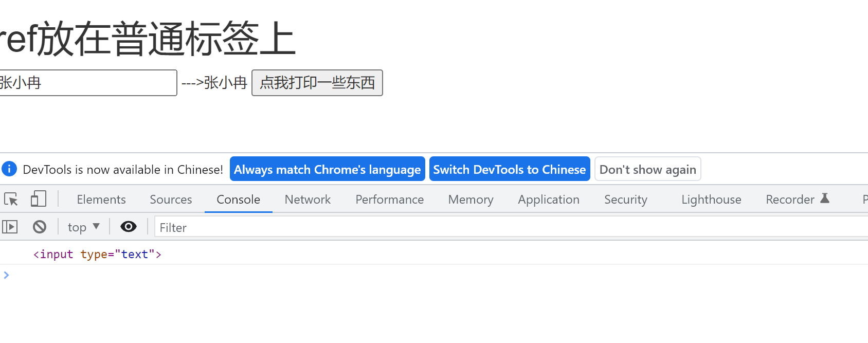Open the top JavaScript context dropdown
This screenshot has width=868, height=343.
[83, 227]
